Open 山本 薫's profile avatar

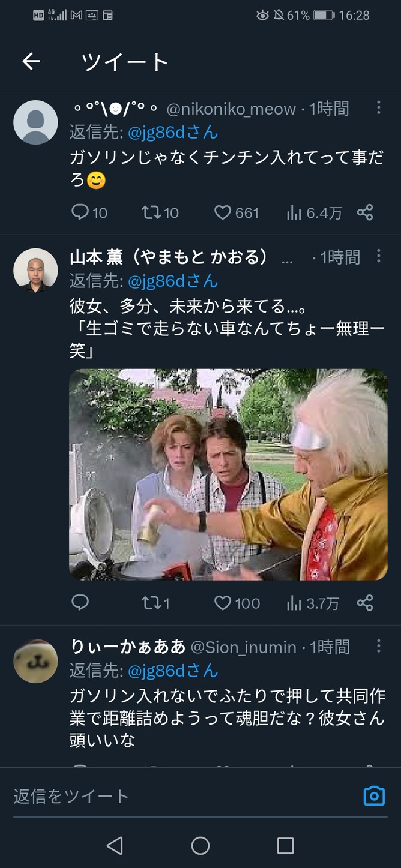click(x=35, y=271)
